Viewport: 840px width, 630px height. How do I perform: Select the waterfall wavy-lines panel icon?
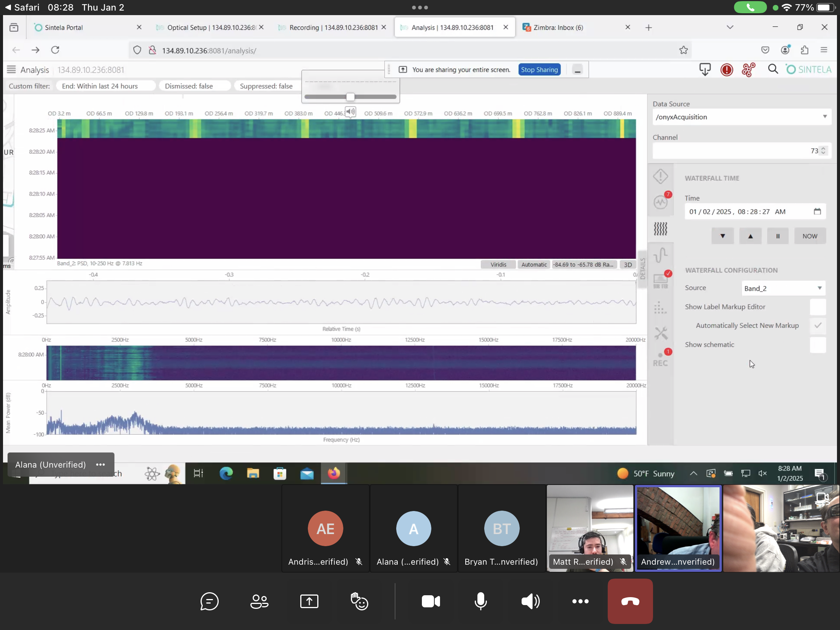point(660,229)
